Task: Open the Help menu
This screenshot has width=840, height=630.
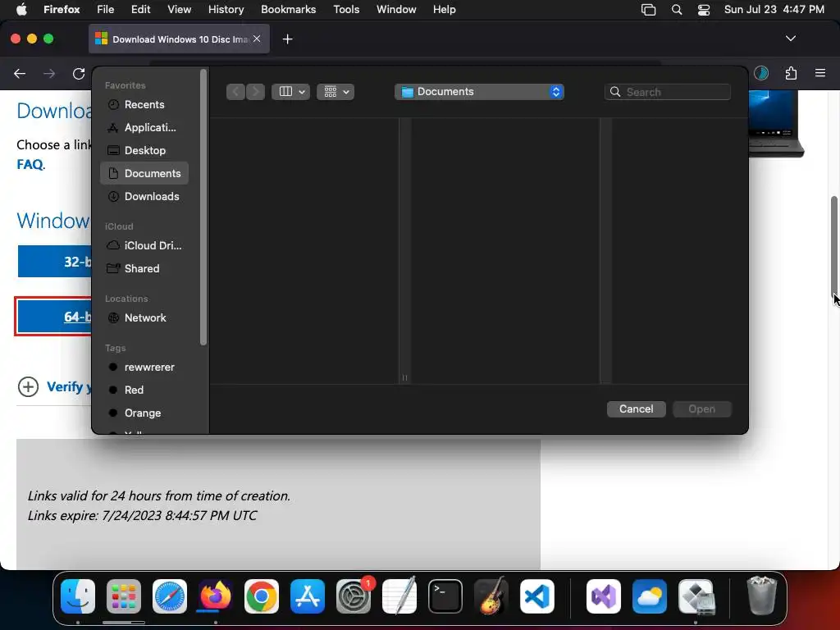Action: tap(445, 10)
